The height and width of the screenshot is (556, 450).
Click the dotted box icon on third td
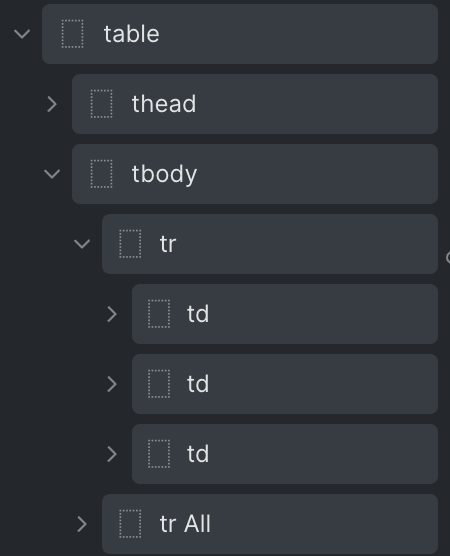pyautogui.click(x=159, y=454)
